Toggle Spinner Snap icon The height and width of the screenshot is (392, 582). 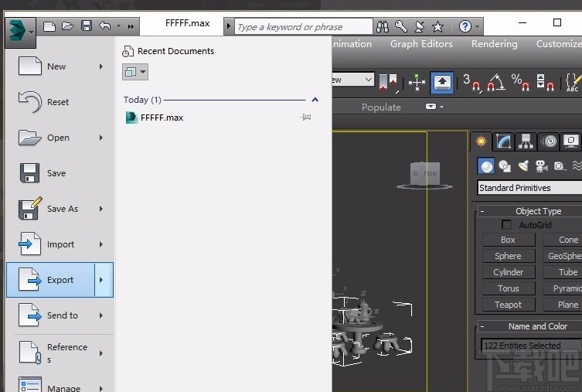[545, 83]
